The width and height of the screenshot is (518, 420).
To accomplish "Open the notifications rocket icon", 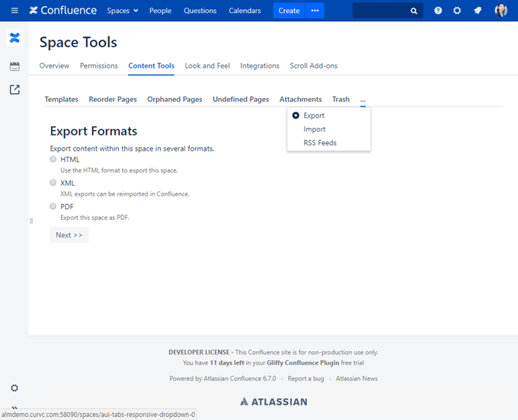I will click(x=478, y=11).
